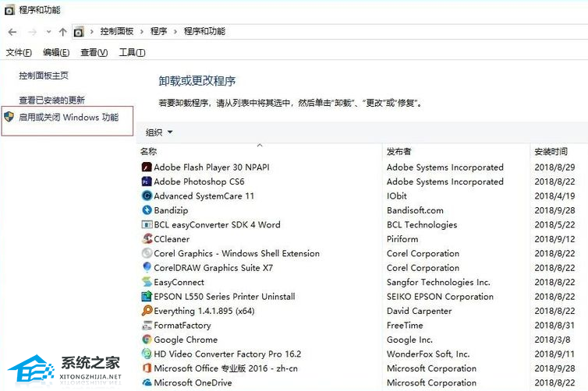
Task: Click the Advanced SystemCare 11 icon
Action: coord(147,195)
